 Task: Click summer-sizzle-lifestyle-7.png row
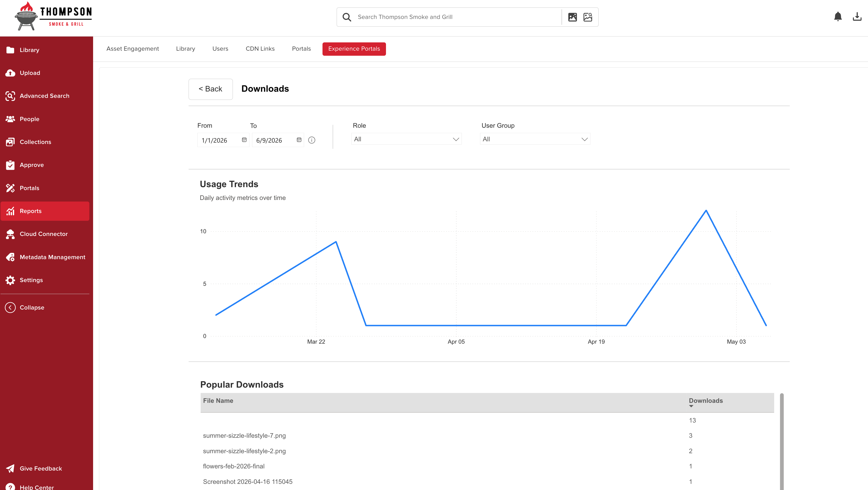[x=487, y=436]
